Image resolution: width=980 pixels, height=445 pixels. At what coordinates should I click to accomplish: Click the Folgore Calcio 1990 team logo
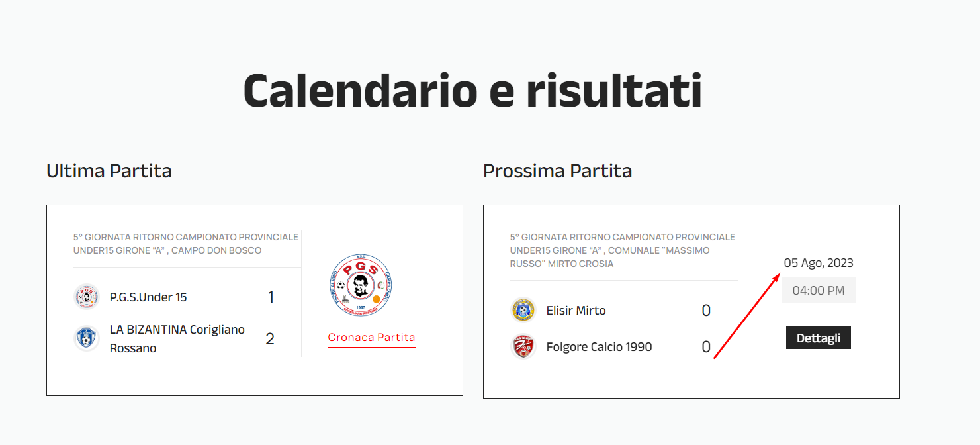[523, 346]
